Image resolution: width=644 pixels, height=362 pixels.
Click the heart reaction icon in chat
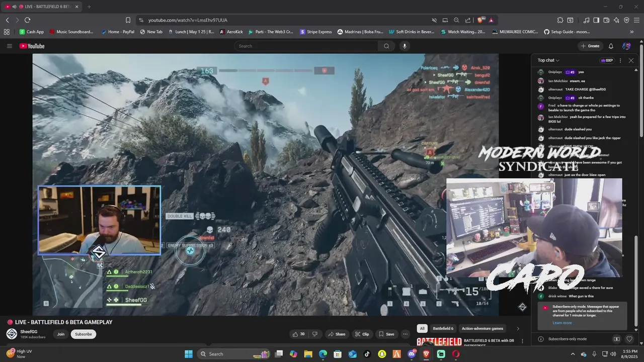click(629, 339)
